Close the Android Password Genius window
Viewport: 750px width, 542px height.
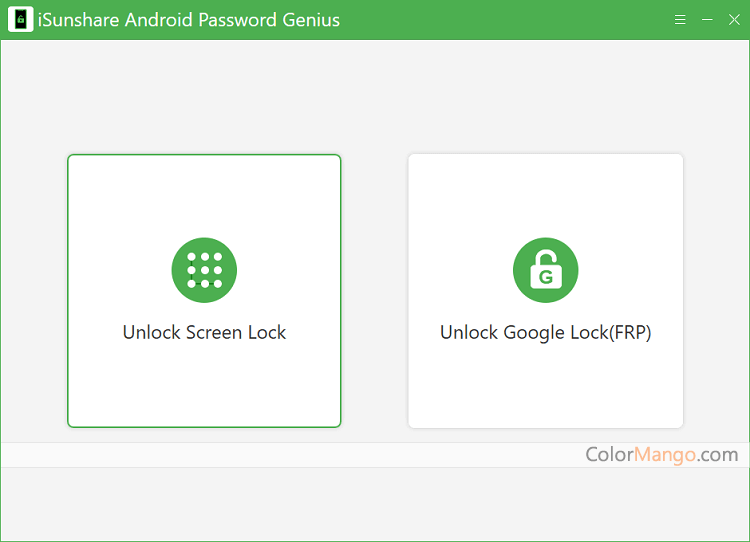[734, 20]
